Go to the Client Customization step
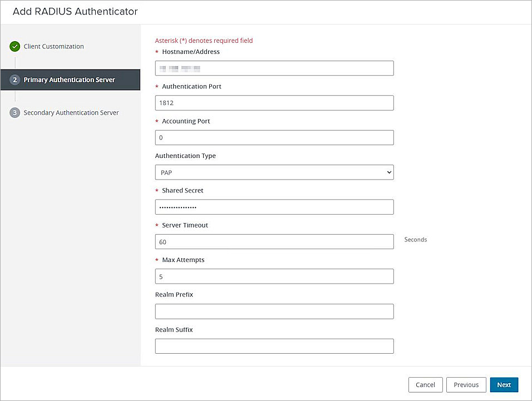The width and height of the screenshot is (532, 401). pyautogui.click(x=53, y=46)
